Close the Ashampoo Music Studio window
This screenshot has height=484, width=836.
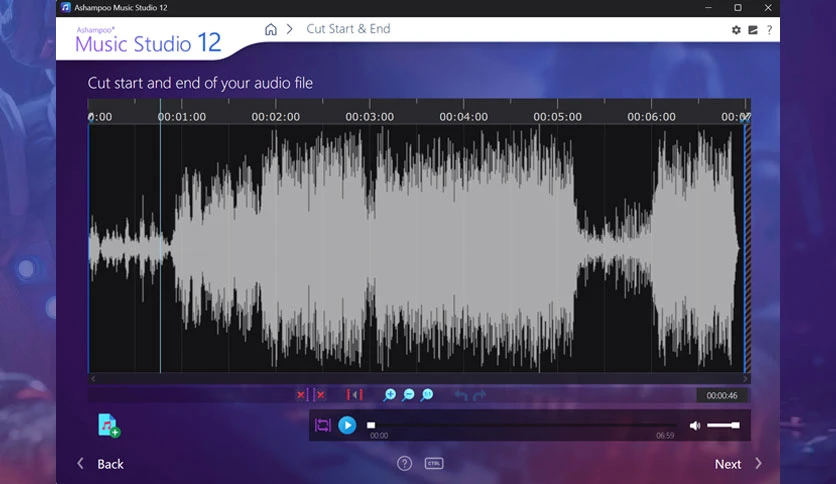[x=768, y=7]
